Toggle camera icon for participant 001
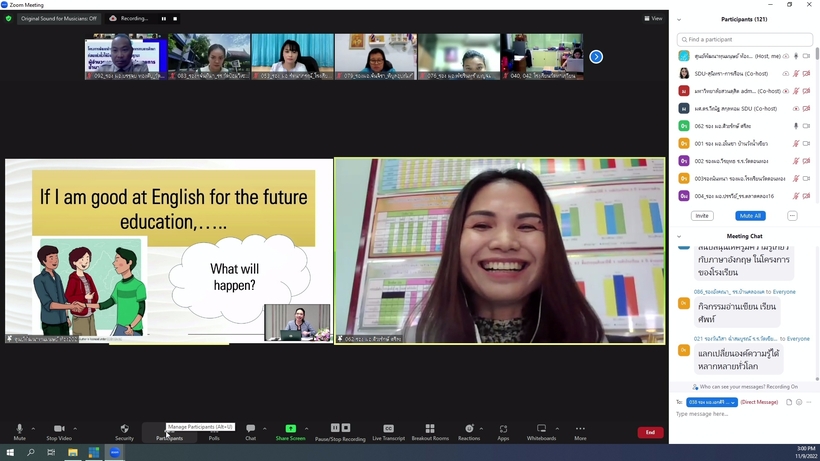This screenshot has height=461, width=820. (x=806, y=143)
